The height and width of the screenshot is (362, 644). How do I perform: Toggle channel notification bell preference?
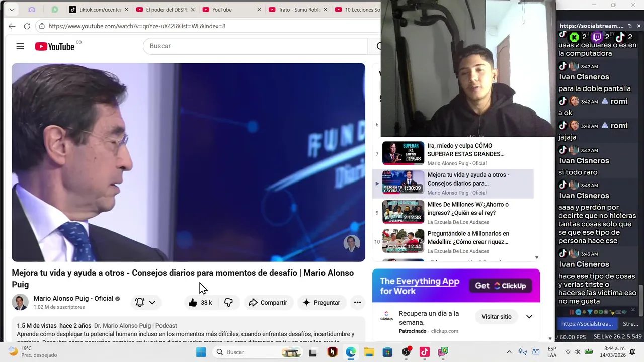[x=140, y=303]
